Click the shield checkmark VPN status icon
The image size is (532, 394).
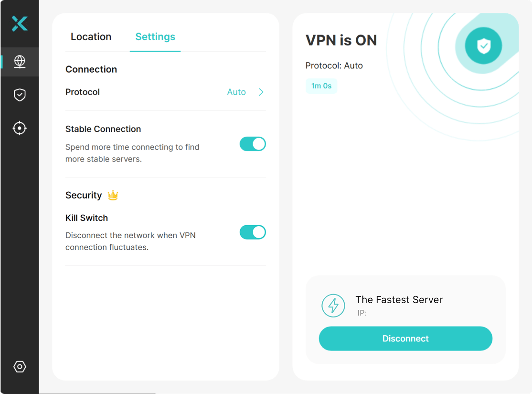click(x=483, y=46)
